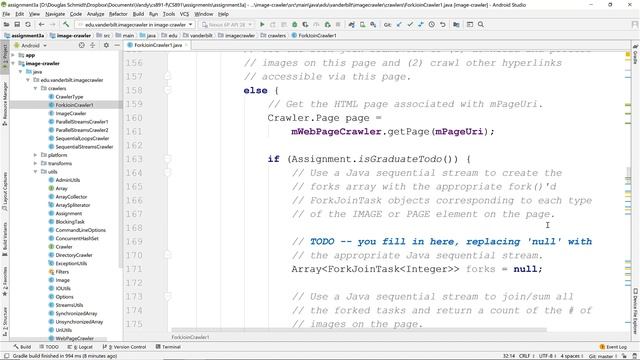The width and height of the screenshot is (640, 360).
Task: Open the run configuration dropdown
Action: click(x=135, y=24)
